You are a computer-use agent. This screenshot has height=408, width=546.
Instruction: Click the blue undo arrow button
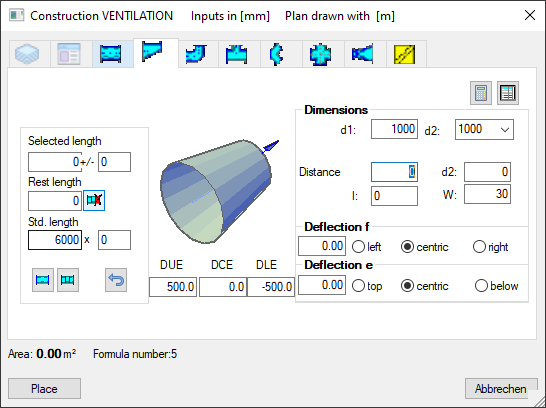[116, 280]
